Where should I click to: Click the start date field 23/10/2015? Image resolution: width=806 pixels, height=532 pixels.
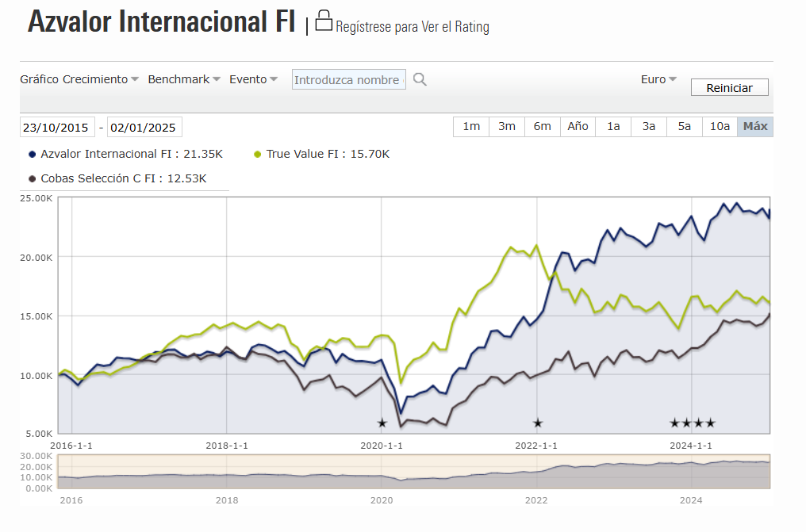tap(57, 128)
